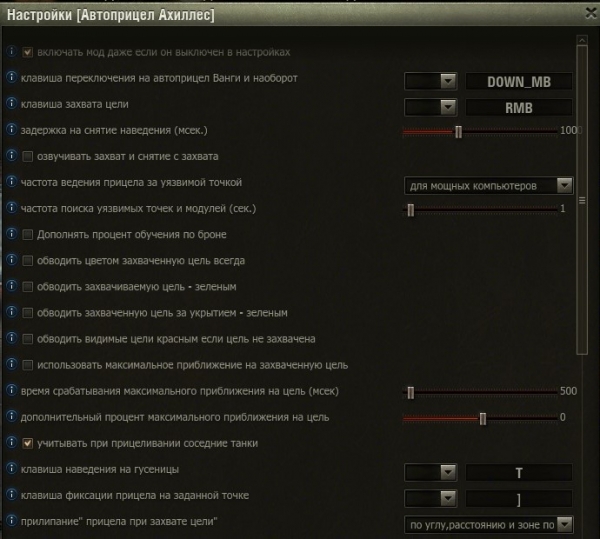The height and width of the screenshot is (539, 600).
Task: Enable 'озвучивать захват и снятие с захвата'
Action: [28, 156]
